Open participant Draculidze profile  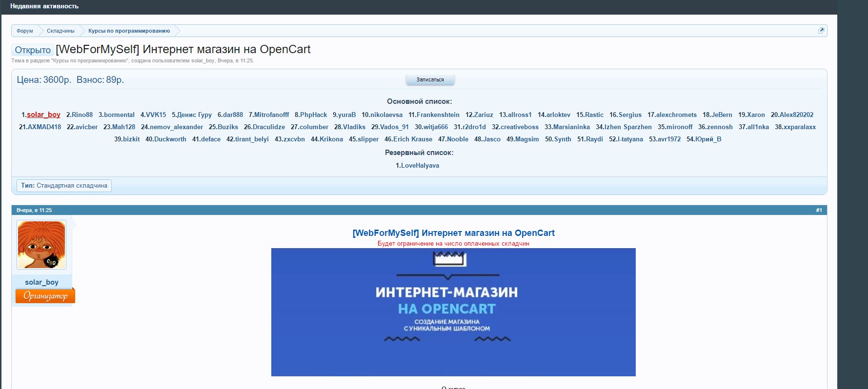269,127
